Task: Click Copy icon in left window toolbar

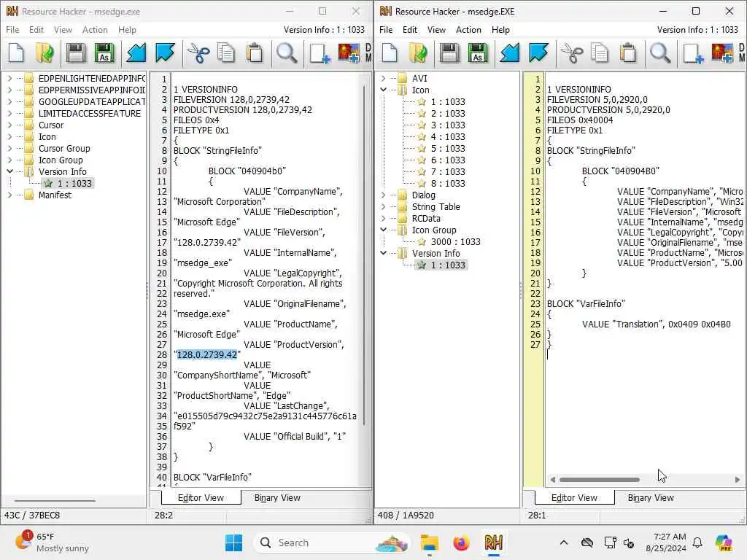Action: 226,52
